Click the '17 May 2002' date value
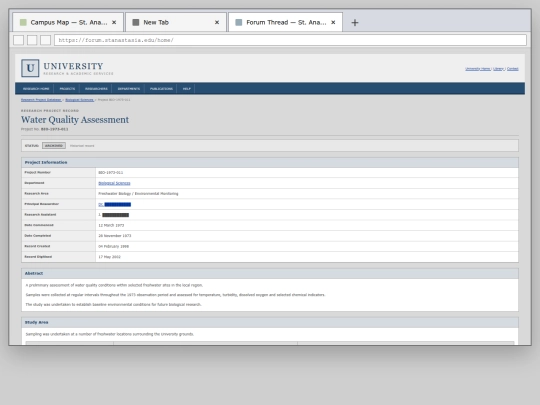Screen dimensions: 540x405 coord(110,257)
